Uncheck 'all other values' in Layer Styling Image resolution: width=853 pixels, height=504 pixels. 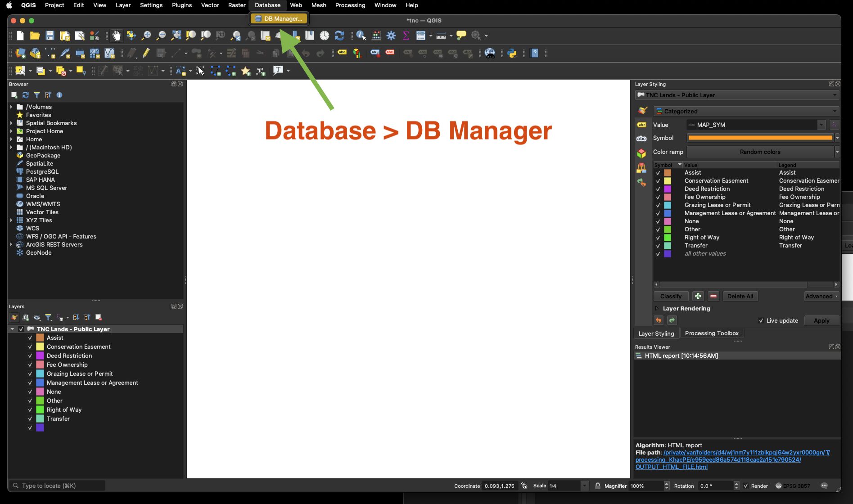pos(658,254)
